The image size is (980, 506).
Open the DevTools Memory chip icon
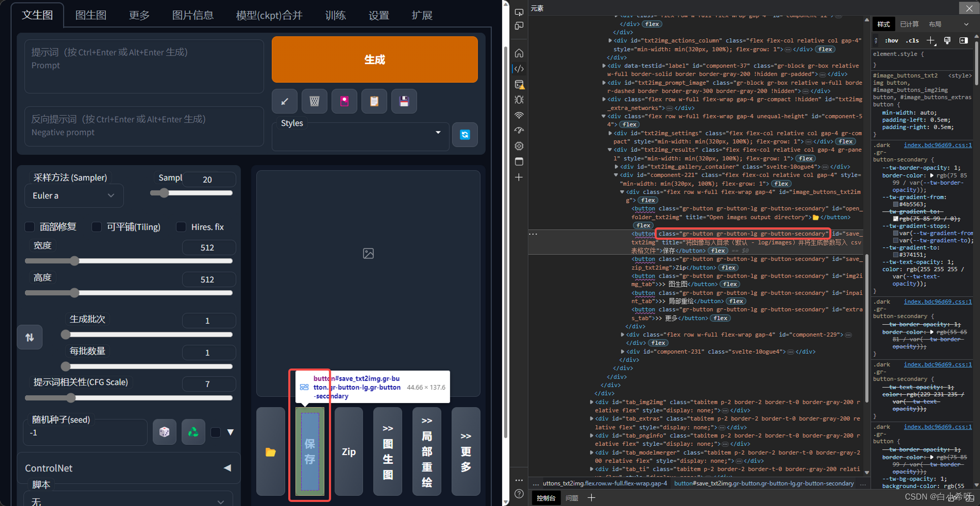click(519, 146)
